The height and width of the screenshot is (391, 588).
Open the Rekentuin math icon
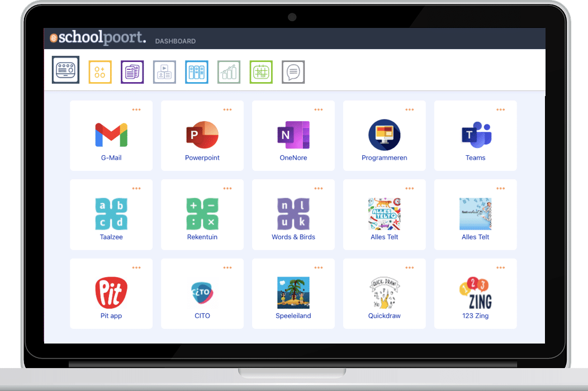(x=202, y=214)
